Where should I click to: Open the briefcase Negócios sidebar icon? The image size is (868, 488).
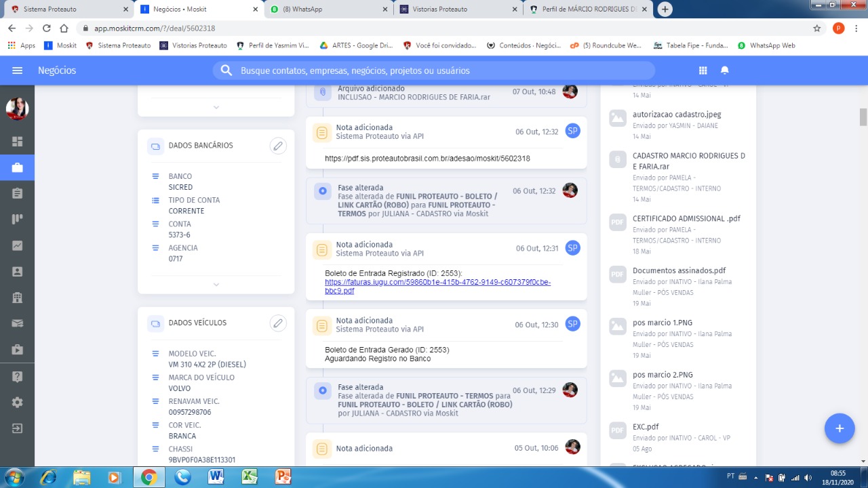click(x=17, y=167)
